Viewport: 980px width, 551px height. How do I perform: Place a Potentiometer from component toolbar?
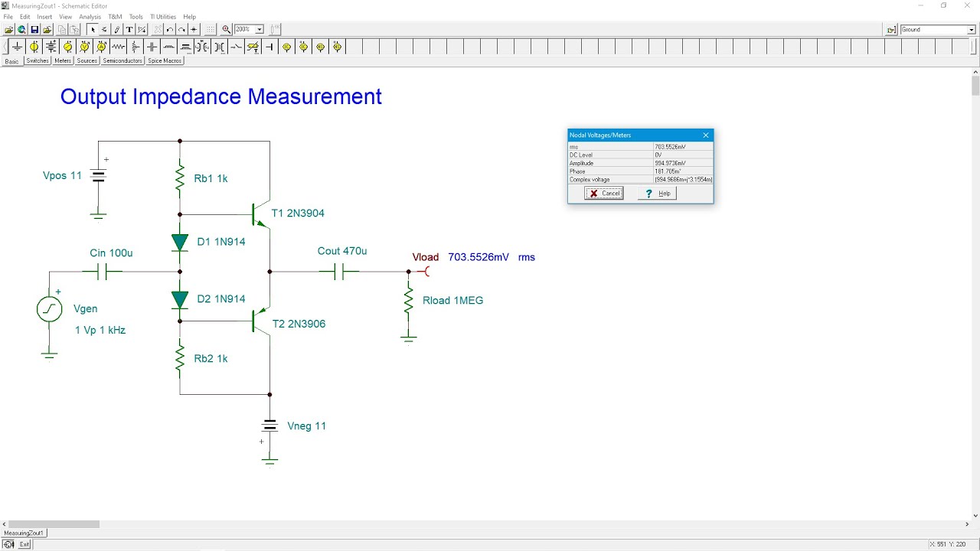coord(135,47)
